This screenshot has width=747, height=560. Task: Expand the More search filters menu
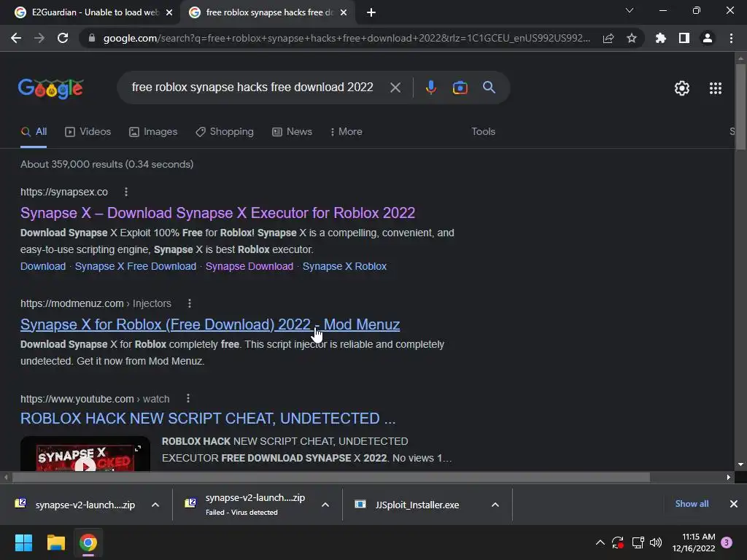tap(347, 131)
